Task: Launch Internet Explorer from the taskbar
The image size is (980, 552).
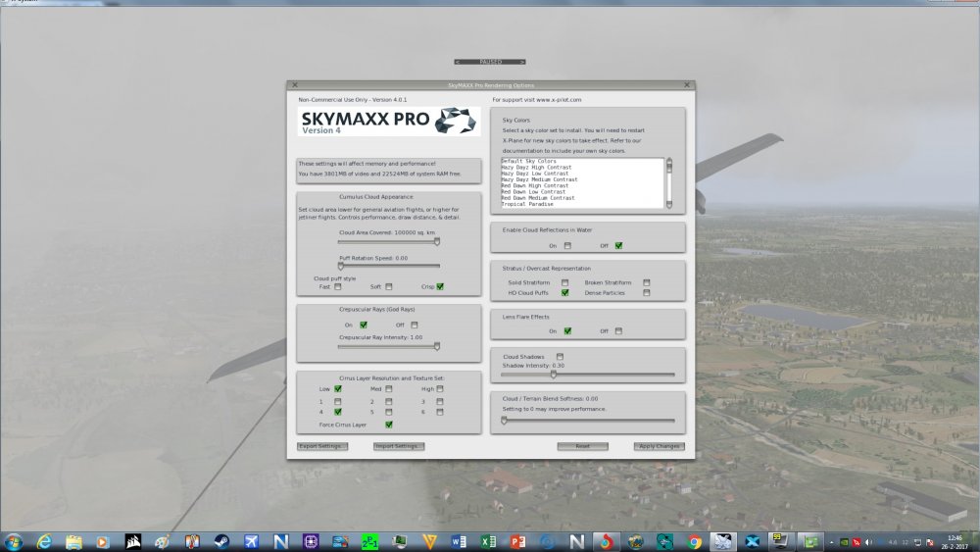Action: tap(44, 541)
